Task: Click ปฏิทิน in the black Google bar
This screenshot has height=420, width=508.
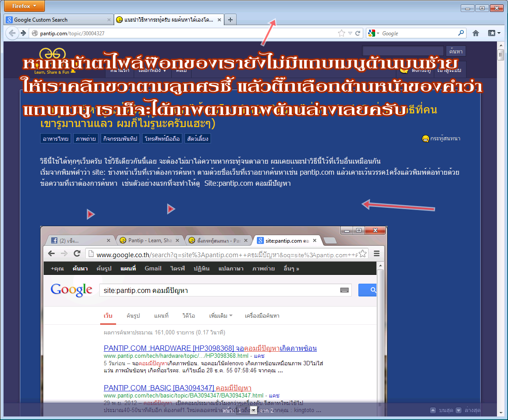Action: point(202,268)
